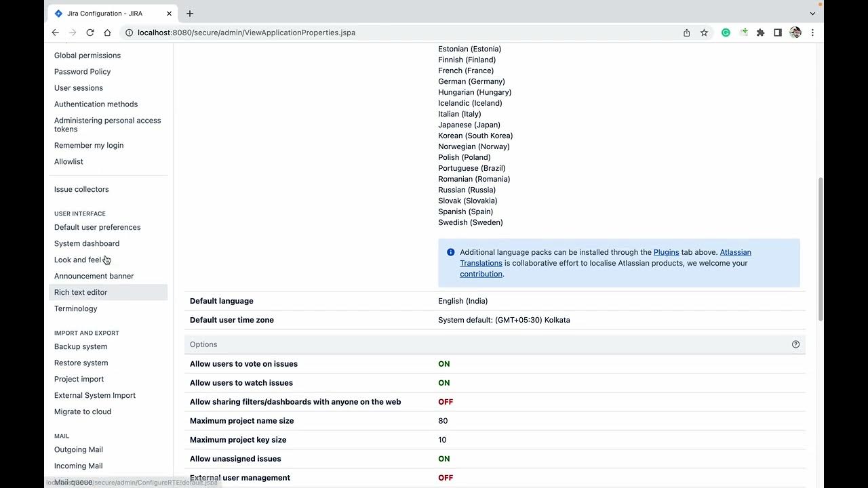
Task: Open a new browser tab
Action: click(x=190, y=14)
